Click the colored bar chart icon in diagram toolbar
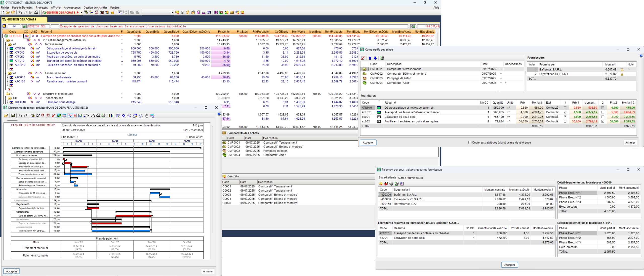The height and width of the screenshot is (276, 644). tap(110, 116)
